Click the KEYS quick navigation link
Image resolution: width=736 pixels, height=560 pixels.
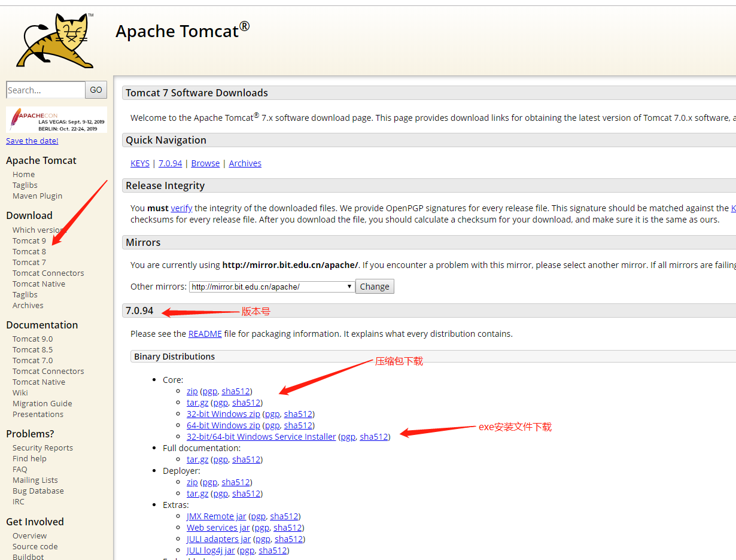(140, 163)
